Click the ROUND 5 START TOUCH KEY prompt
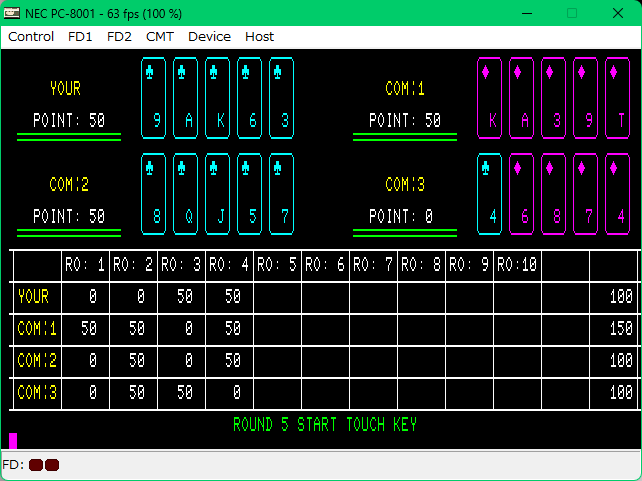Screen dimensions: 642x481 tap(324, 425)
